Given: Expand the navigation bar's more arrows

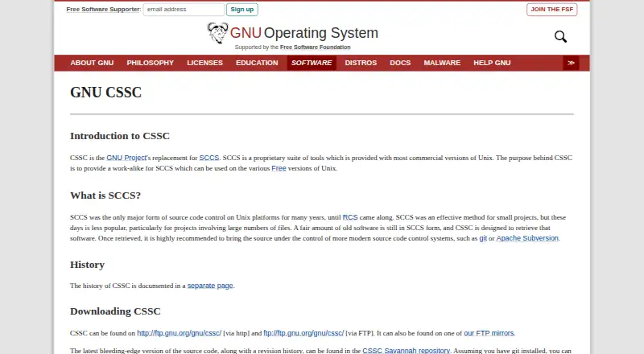Looking at the screenshot, I should tap(571, 63).
